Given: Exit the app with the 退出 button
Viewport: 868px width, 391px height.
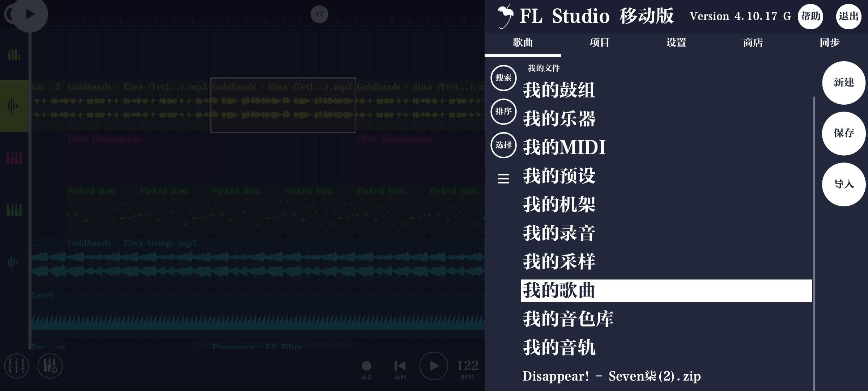Looking at the screenshot, I should [x=848, y=16].
